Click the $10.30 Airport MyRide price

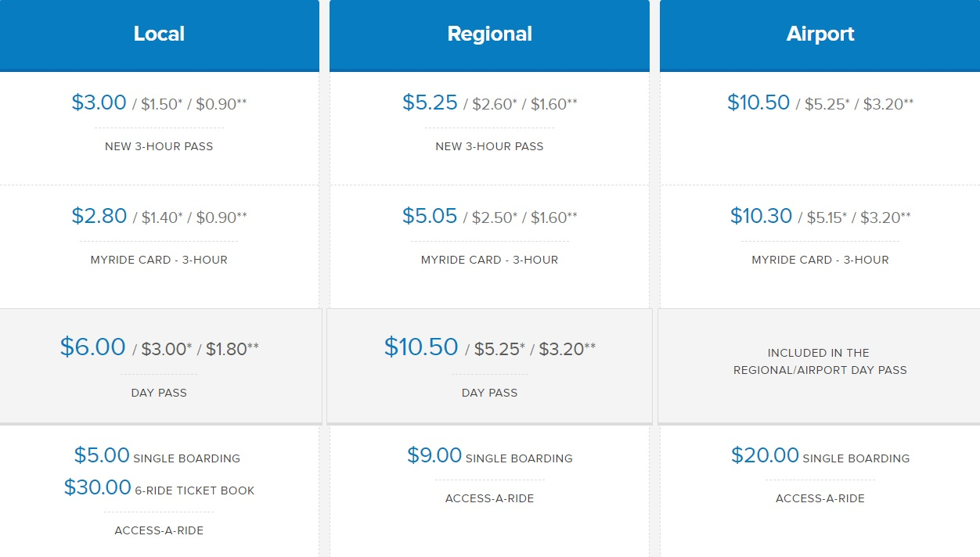click(x=761, y=216)
